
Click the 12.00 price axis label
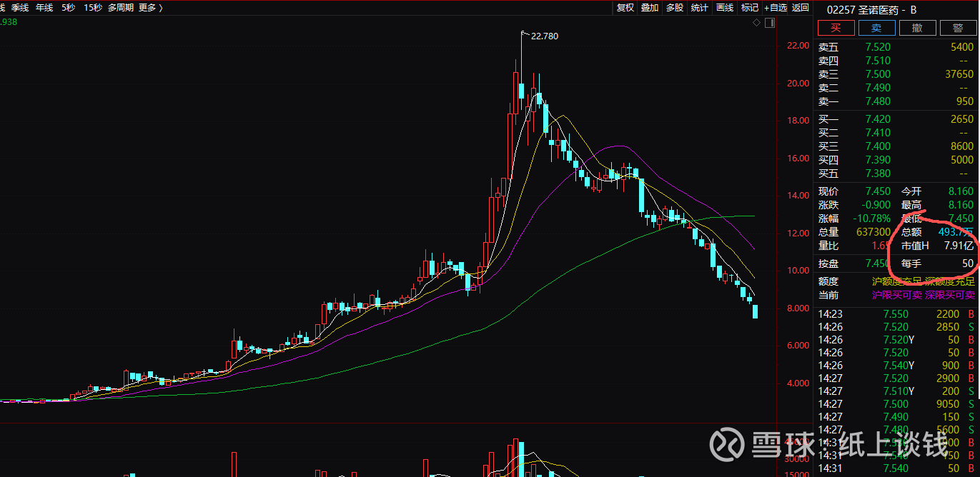point(798,234)
